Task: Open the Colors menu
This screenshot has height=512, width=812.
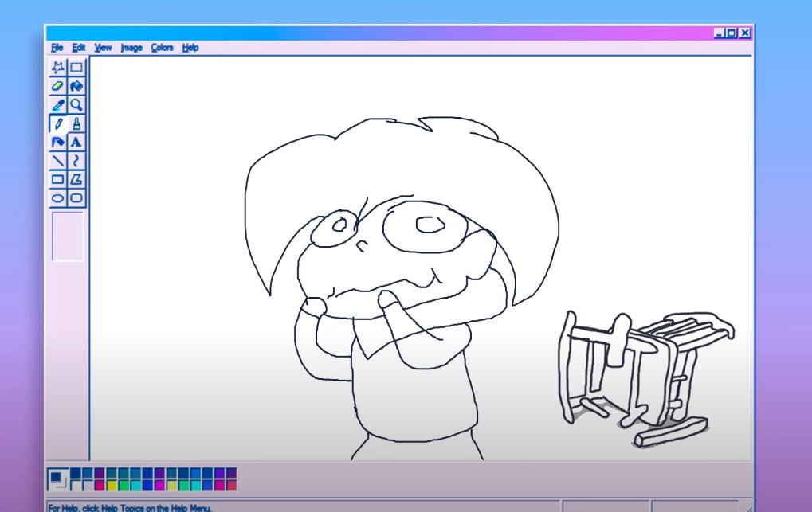Action: point(162,48)
